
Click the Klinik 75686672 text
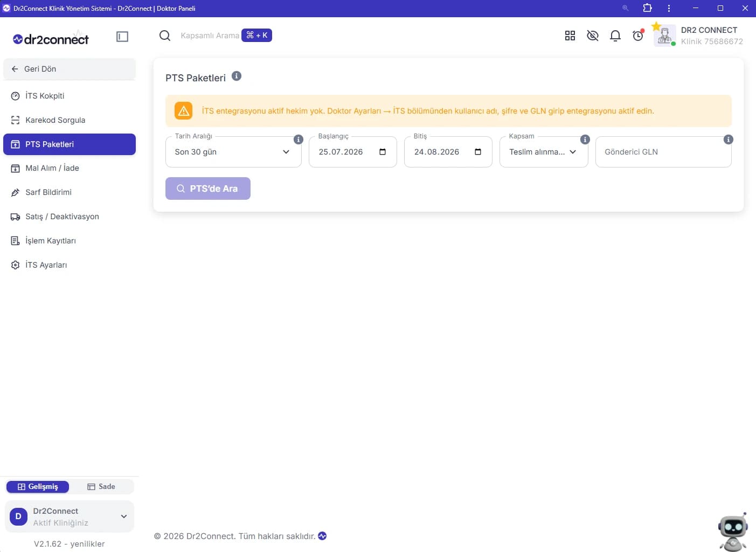[712, 41]
